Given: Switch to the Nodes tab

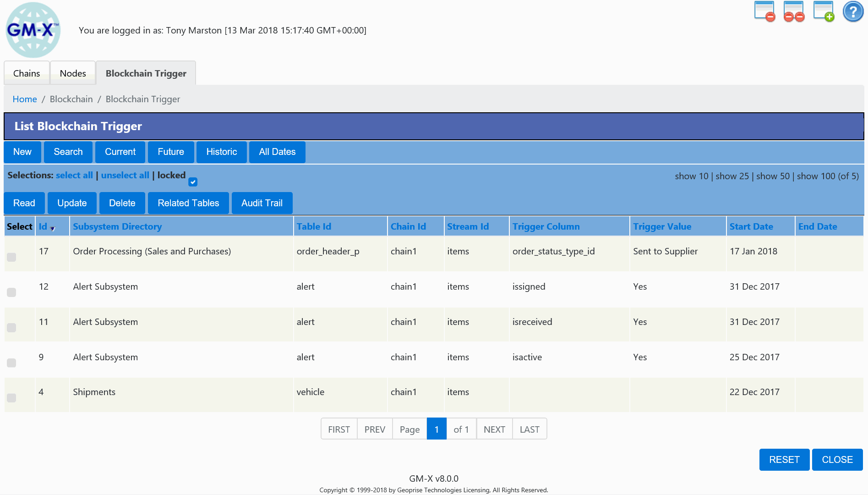Looking at the screenshot, I should point(73,73).
